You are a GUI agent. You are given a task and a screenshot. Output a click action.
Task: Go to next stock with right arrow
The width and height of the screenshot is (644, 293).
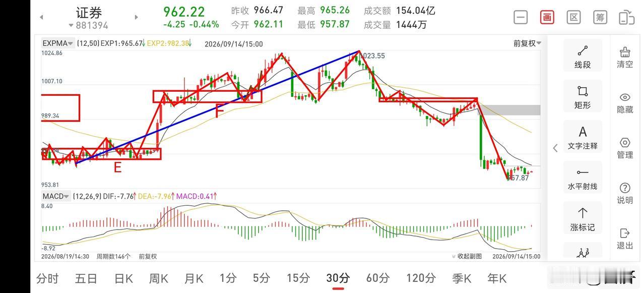[136, 17]
